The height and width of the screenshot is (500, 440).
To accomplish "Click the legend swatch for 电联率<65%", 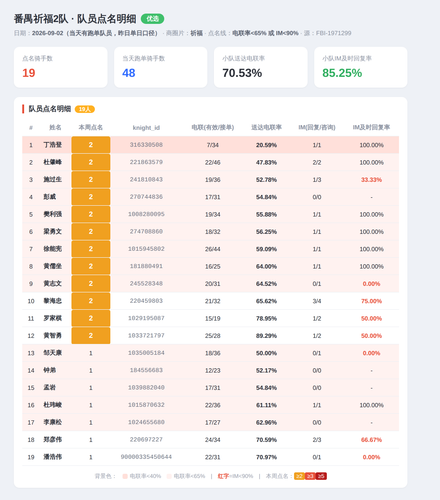I will pyautogui.click(x=169, y=476).
